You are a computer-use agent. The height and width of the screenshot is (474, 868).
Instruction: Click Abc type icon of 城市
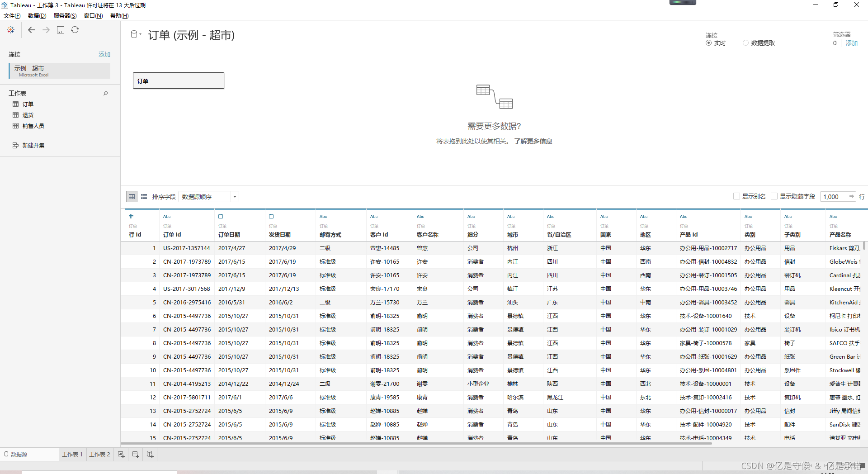511,216
